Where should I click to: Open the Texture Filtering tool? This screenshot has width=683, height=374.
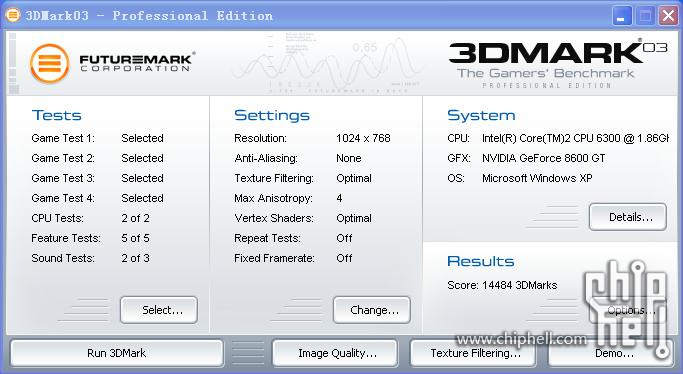tap(473, 353)
